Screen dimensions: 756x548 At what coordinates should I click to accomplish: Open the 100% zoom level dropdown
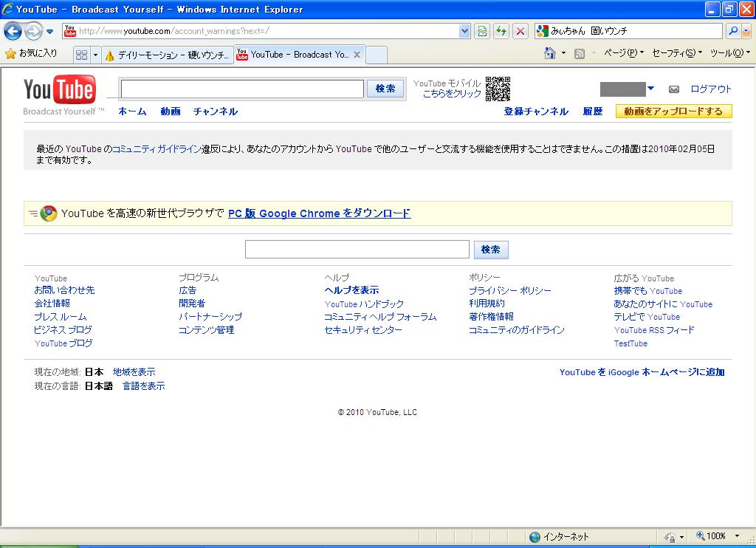pos(737,536)
